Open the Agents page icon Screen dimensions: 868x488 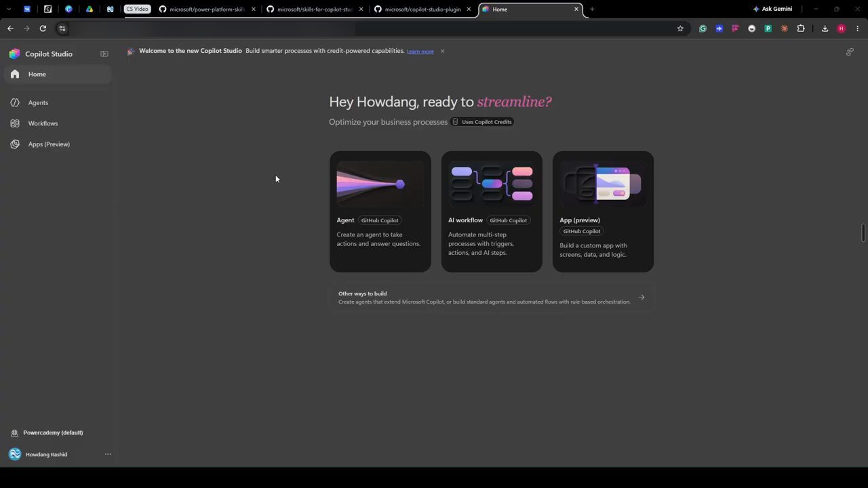[15, 102]
